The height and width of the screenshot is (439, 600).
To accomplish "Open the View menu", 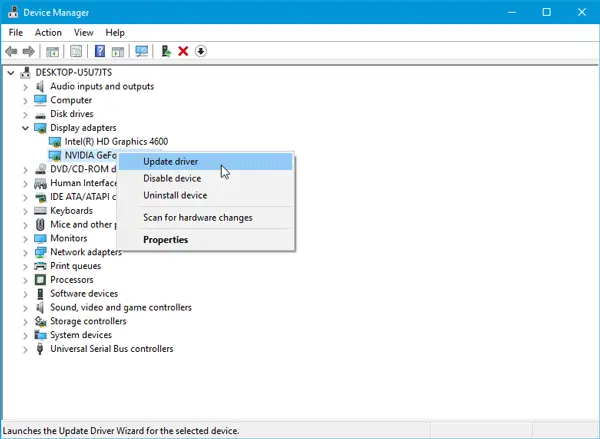I will pos(83,33).
